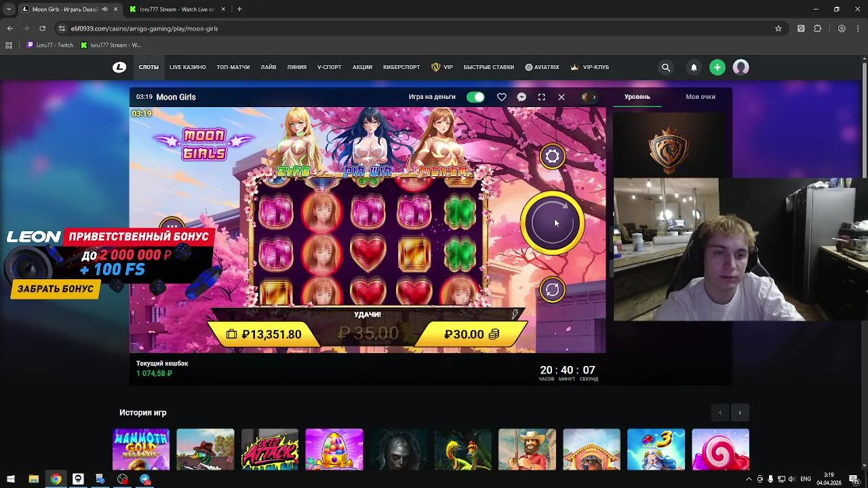The image size is (868, 488).
Task: Start autoplay with the circular arrows button
Action: click(x=552, y=290)
